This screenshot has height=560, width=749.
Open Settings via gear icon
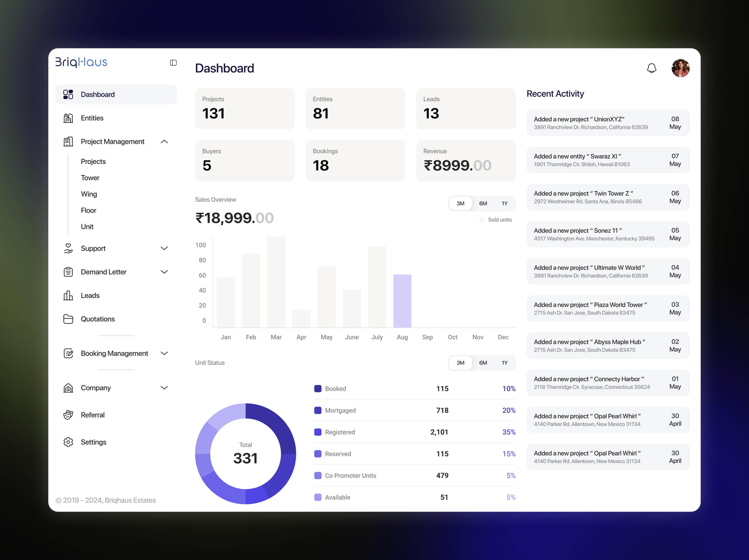coord(68,442)
